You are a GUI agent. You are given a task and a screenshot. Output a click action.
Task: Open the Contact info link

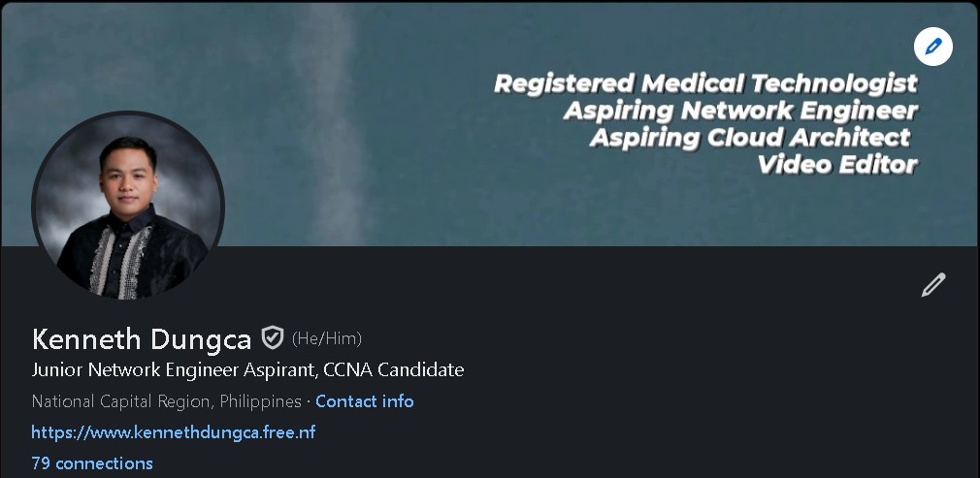[x=365, y=401]
